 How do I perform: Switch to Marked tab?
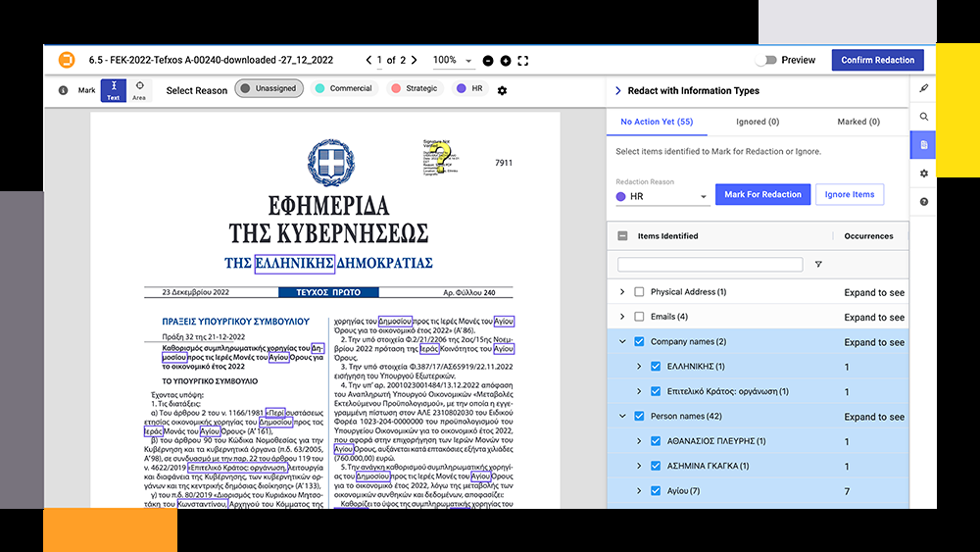click(x=858, y=122)
